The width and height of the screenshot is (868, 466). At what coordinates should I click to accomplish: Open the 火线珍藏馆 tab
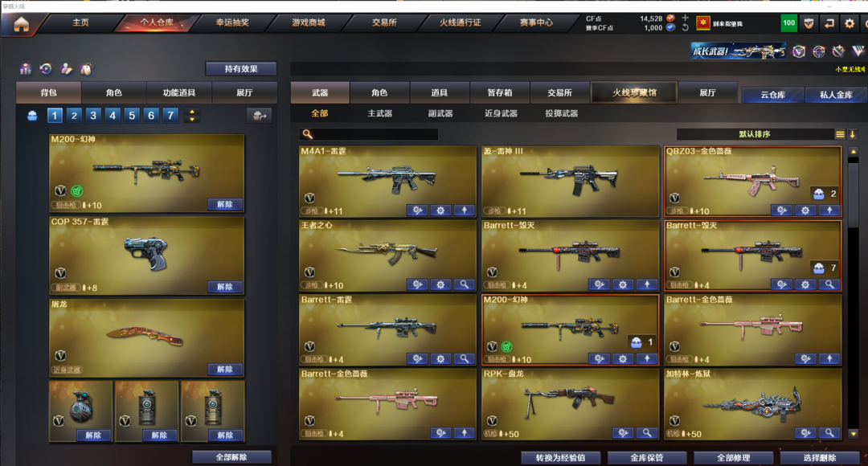click(x=634, y=92)
